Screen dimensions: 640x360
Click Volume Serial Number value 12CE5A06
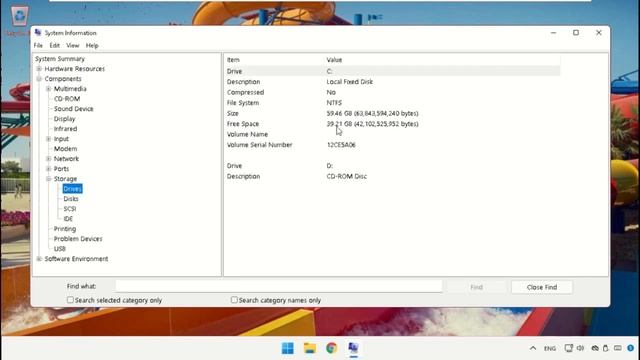coord(341,145)
